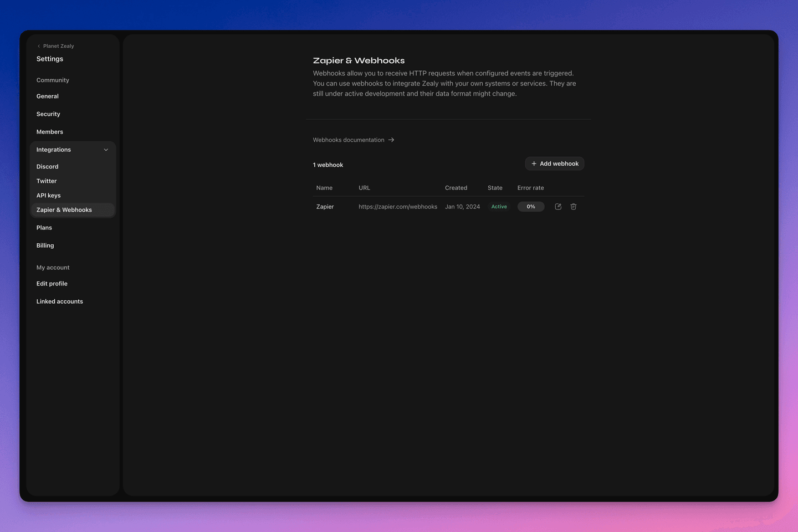
Task: Click the arrow beside Webhooks documentation
Action: pyautogui.click(x=391, y=140)
